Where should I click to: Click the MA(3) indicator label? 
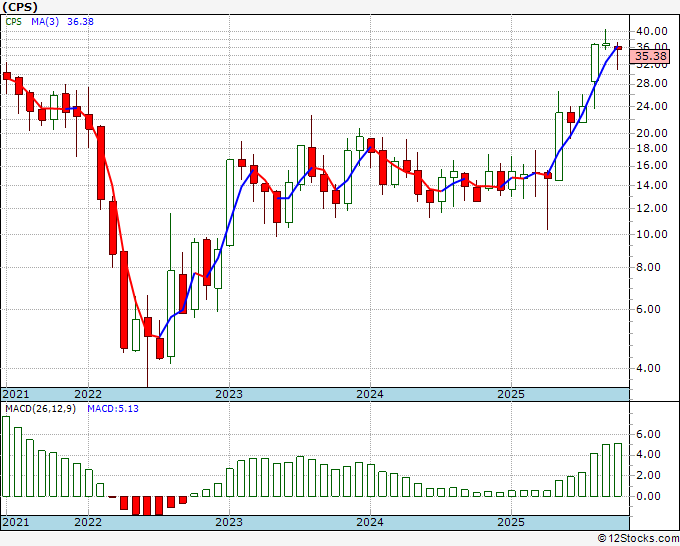[45, 22]
